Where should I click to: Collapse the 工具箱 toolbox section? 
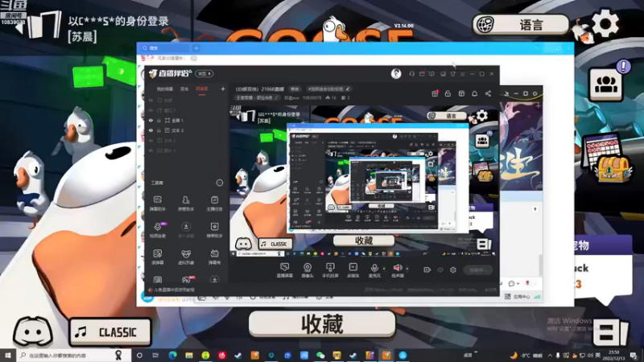(219, 183)
